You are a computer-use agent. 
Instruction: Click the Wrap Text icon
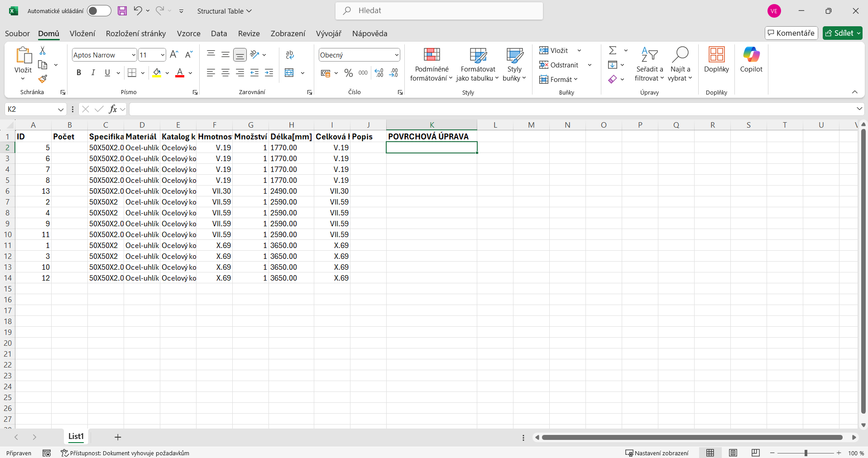(290, 55)
